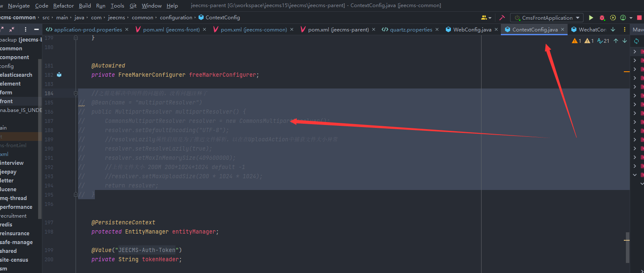Open the Navigate menu

[x=19, y=5]
